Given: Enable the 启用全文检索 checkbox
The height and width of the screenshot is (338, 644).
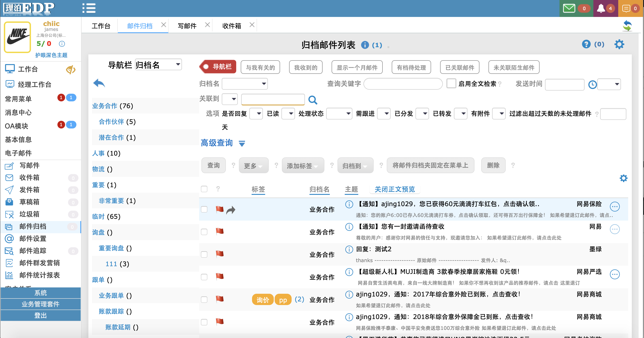Looking at the screenshot, I should pos(451,83).
